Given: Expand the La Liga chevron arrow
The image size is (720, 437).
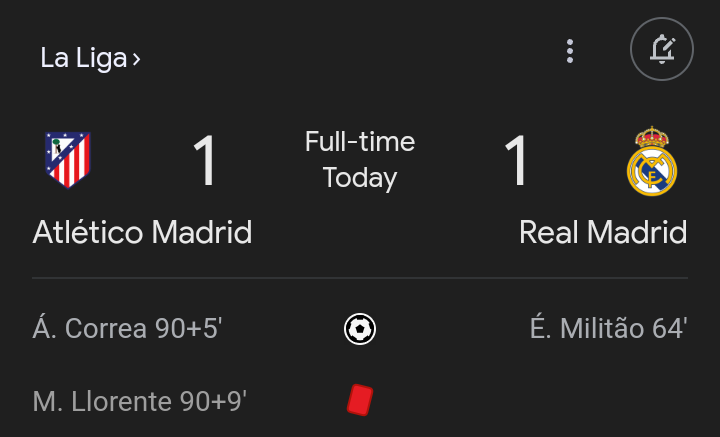Looking at the screenshot, I should [x=136, y=59].
